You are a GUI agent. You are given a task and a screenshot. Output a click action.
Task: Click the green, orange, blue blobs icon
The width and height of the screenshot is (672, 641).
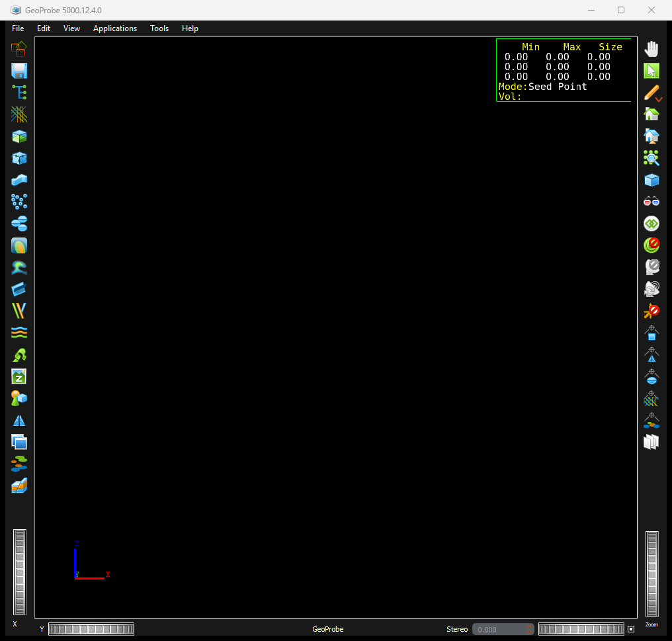[x=19, y=464]
